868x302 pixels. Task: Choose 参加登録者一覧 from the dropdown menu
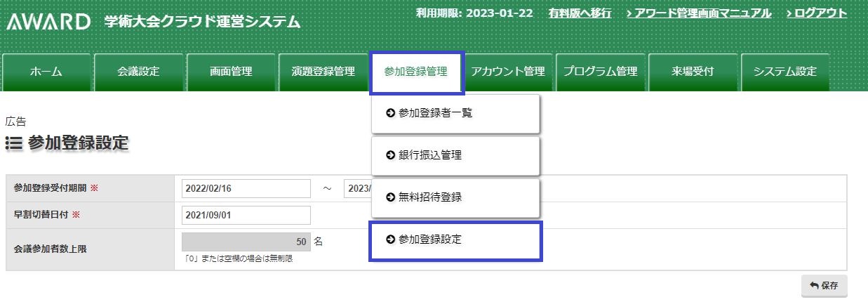(x=455, y=113)
